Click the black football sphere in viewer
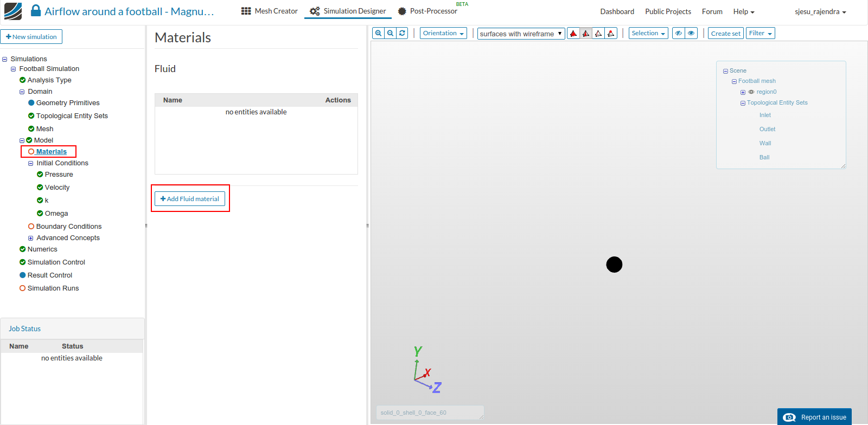868x425 pixels. [x=614, y=265]
